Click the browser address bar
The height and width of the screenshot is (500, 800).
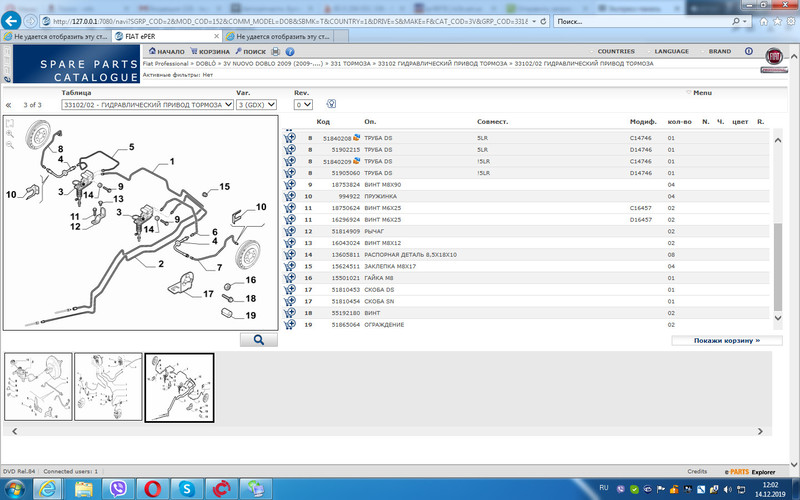[x=290, y=21]
